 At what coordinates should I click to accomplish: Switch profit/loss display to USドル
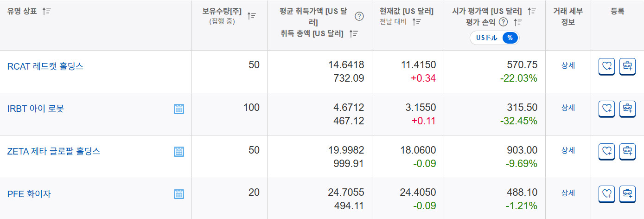[486, 38]
